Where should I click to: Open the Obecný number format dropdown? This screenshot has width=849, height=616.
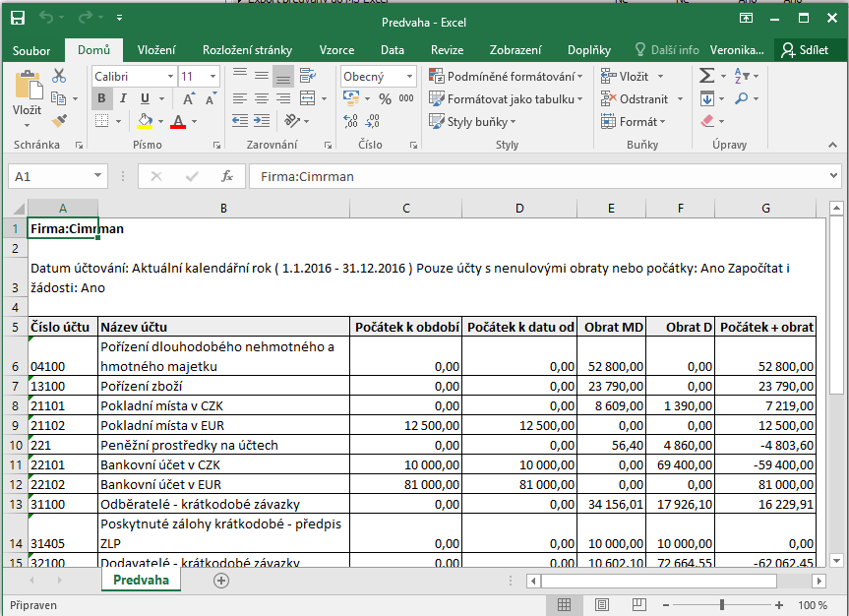409,76
